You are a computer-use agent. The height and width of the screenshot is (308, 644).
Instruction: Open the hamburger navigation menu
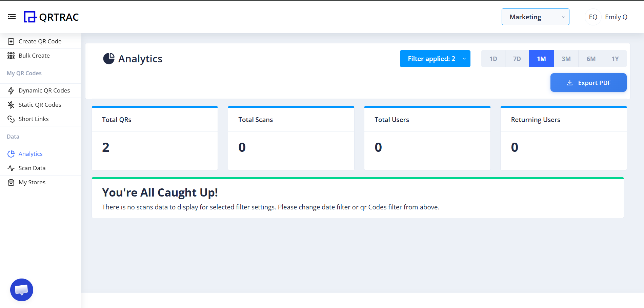[x=12, y=17]
